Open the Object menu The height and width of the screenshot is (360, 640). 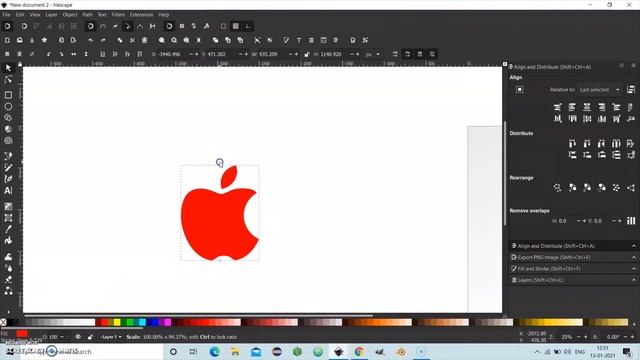pos(70,15)
